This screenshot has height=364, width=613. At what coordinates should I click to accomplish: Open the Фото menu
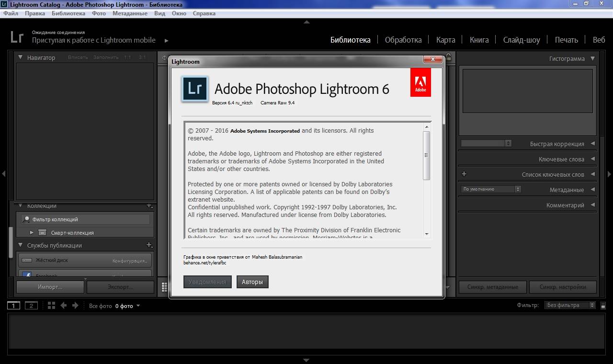(99, 13)
